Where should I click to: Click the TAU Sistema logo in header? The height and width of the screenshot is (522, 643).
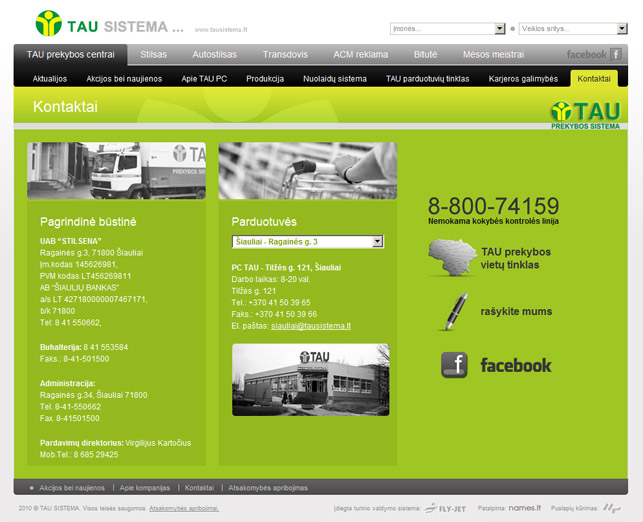coord(109,24)
